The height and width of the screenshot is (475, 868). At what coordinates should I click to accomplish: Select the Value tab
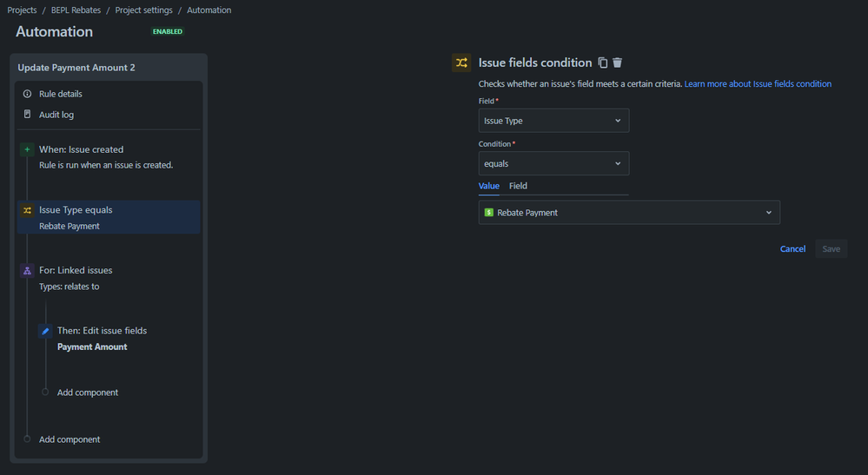tap(489, 186)
